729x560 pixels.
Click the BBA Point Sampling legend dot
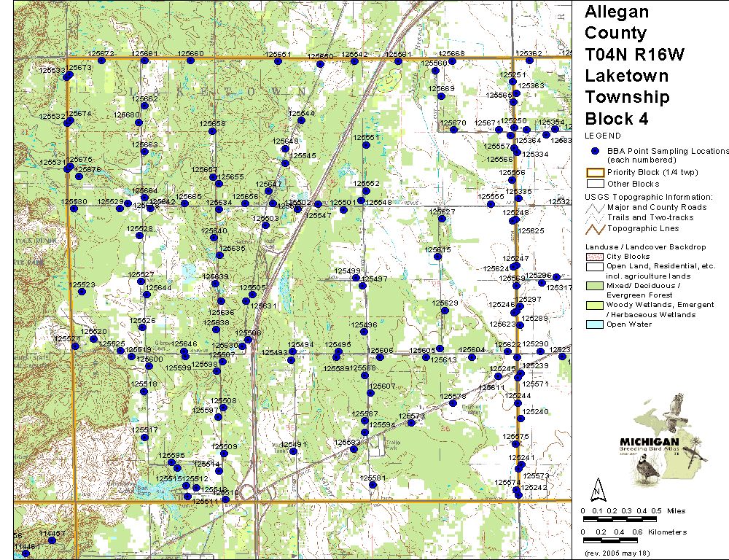(595, 151)
